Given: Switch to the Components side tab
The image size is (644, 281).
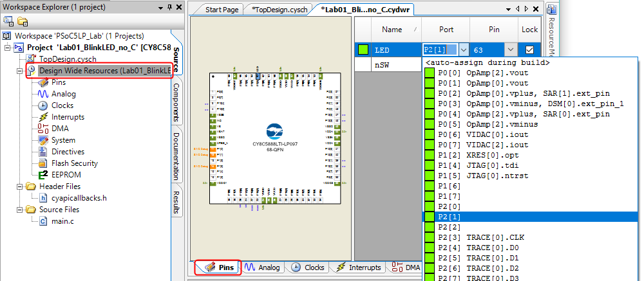Looking at the screenshot, I should tap(176, 102).
